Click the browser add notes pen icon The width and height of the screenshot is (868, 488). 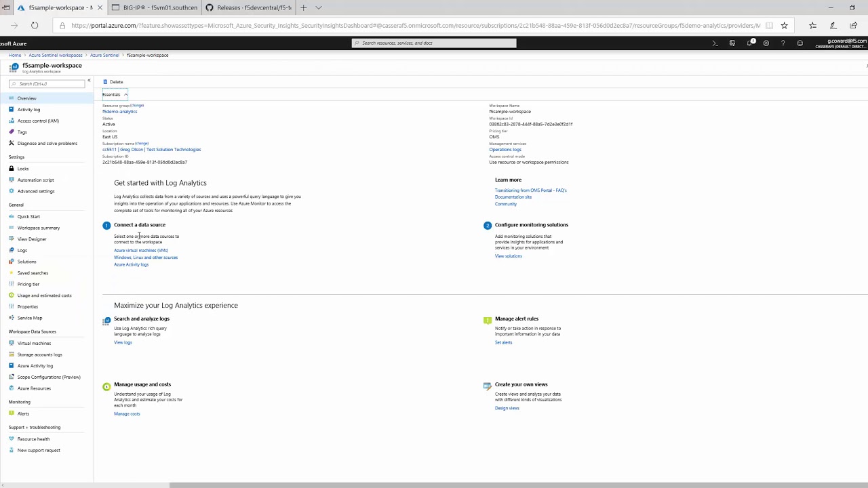click(x=833, y=25)
